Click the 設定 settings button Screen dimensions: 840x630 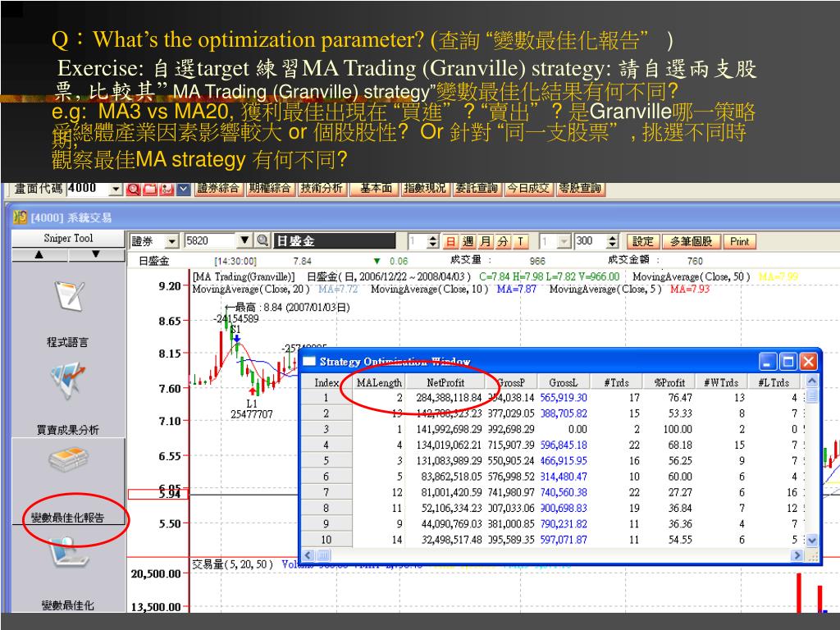(643, 242)
